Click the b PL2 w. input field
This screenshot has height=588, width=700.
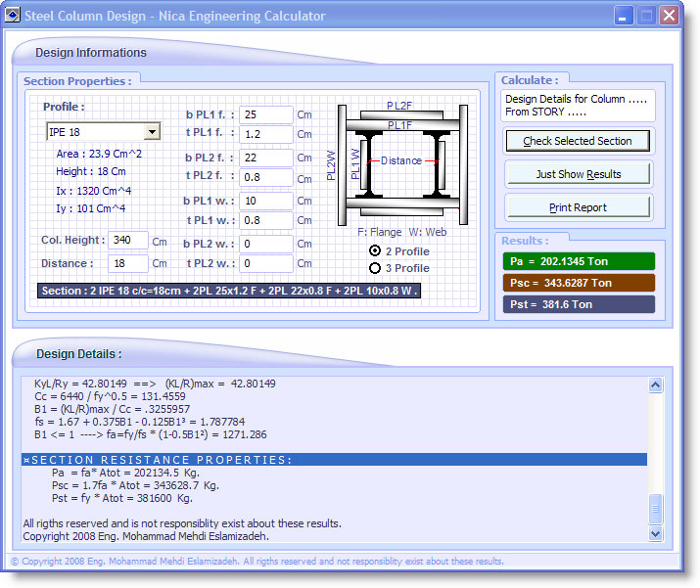click(265, 244)
